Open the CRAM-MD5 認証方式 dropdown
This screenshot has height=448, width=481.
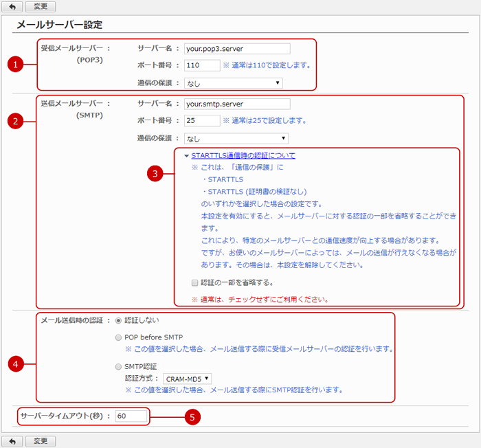187,378
